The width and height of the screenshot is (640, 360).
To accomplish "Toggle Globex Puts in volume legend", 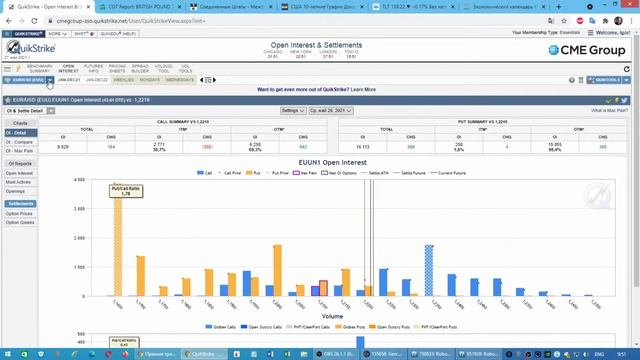I will click(x=350, y=327).
